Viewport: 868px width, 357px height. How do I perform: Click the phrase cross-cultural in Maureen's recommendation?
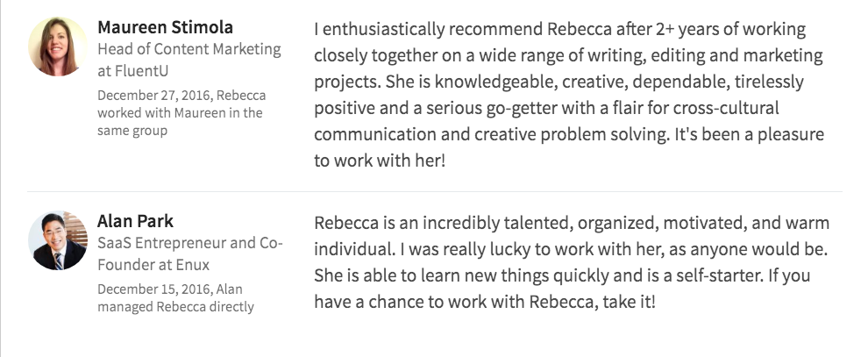point(726,107)
